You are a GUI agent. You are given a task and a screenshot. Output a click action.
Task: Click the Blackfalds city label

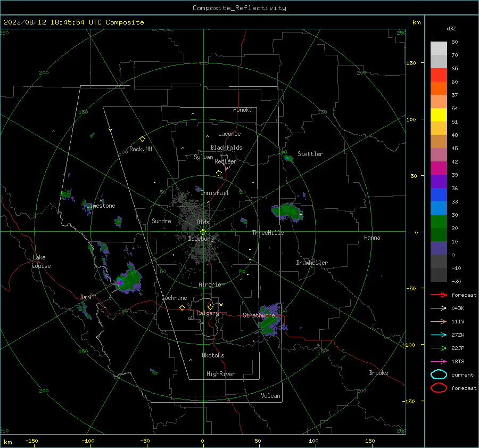[226, 148]
